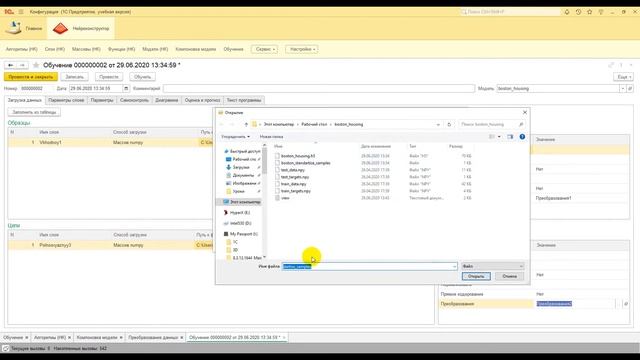Open the Сервис dropdown menu
640x360 pixels.
(x=264, y=49)
